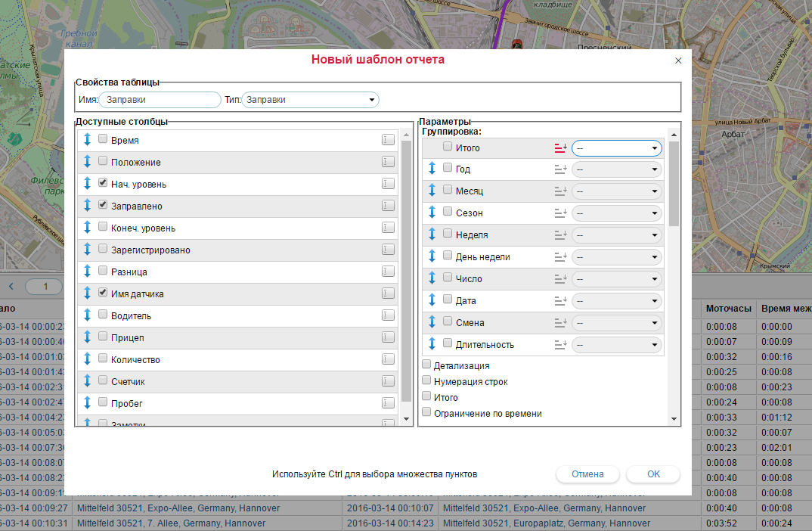This screenshot has width=812, height=531.
Task: Expand the Дата grouping dropdown
Action: point(616,301)
